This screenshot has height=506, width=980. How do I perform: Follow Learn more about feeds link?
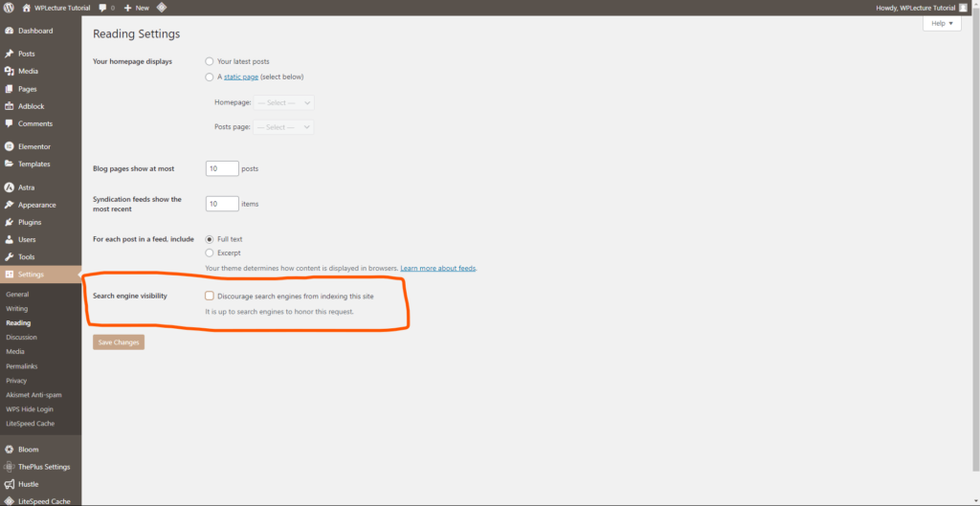point(438,268)
